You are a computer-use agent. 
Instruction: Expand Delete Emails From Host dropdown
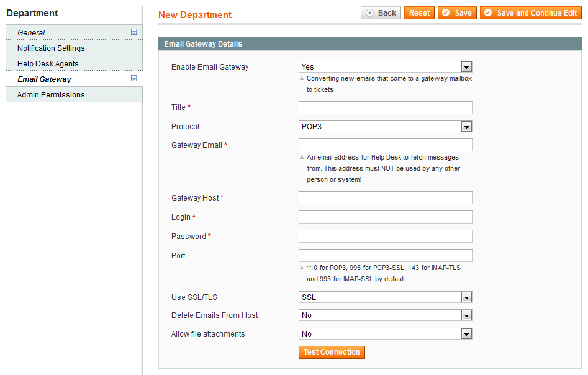click(x=385, y=315)
